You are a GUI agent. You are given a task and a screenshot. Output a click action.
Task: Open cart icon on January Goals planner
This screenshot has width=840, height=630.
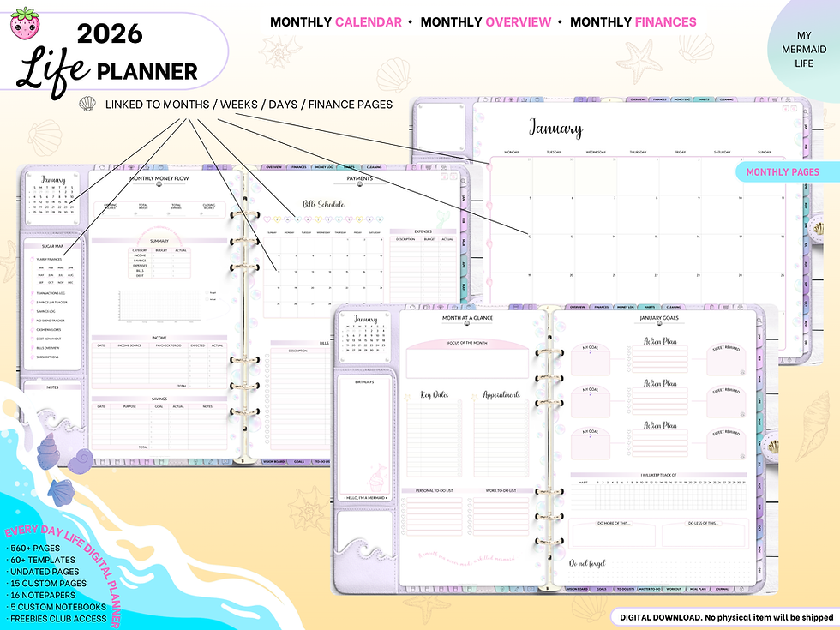point(726,308)
